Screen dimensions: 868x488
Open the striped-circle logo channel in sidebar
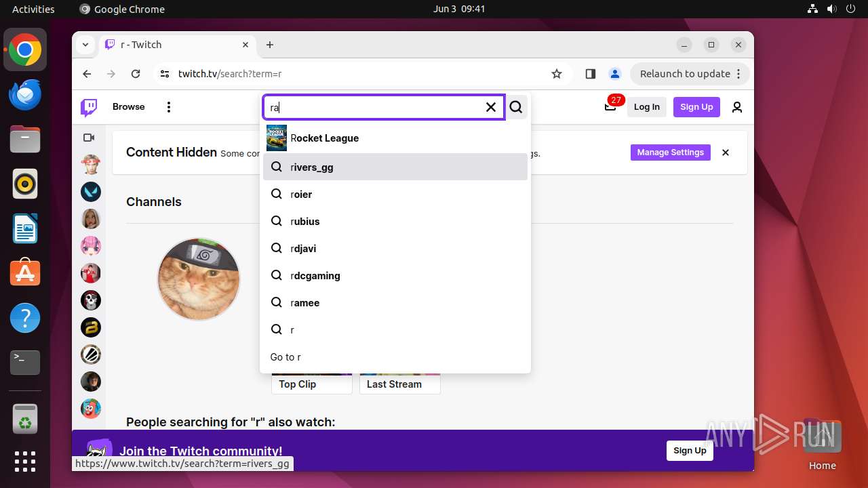[x=91, y=354]
